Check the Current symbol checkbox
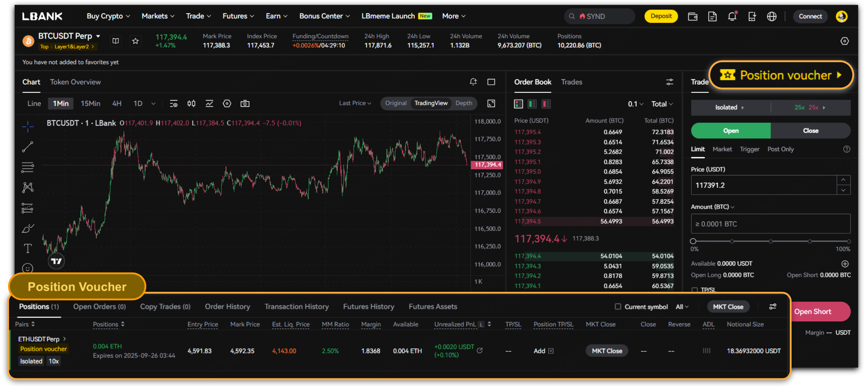The image size is (868, 386). pos(618,306)
